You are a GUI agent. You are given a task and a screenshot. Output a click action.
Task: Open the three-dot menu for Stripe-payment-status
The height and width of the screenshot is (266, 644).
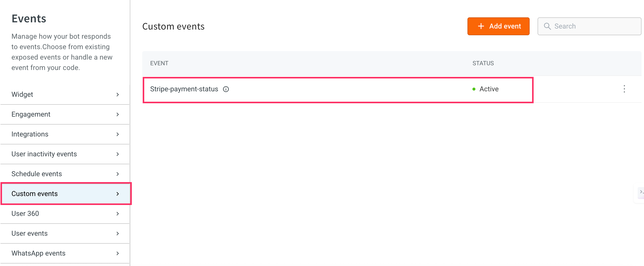coord(624,89)
